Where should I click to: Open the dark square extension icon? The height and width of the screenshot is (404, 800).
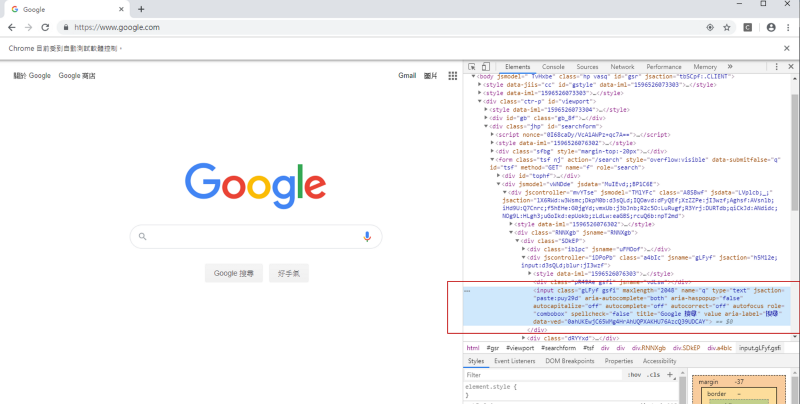tap(747, 28)
